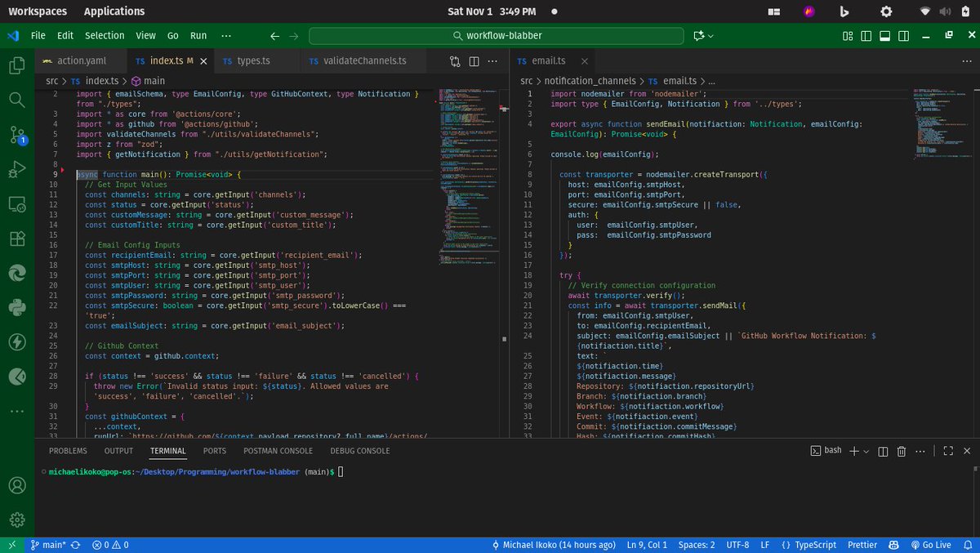Kill the active terminal with the trash icon
Viewport: 980px width, 553px height.
(902, 450)
